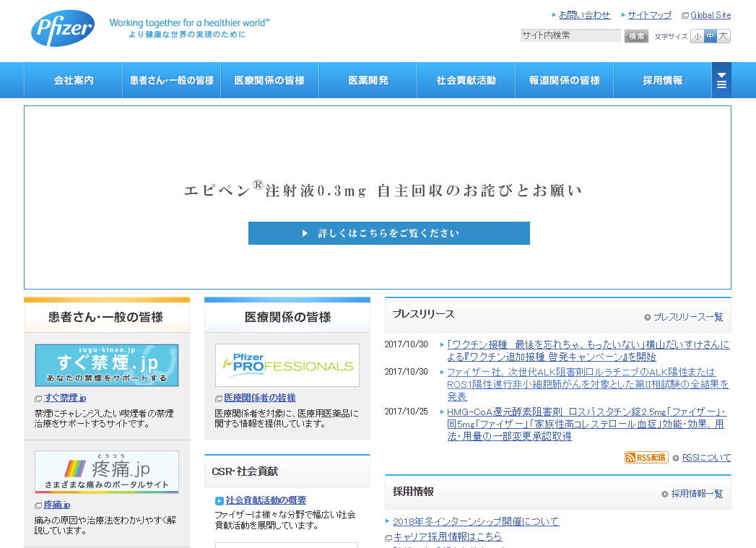Focus the サイト内検索 search field

click(x=571, y=35)
